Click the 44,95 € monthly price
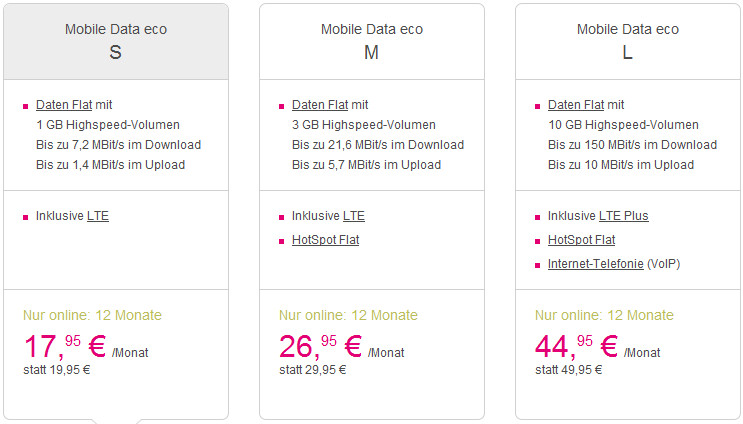The image size is (743, 424). [577, 346]
